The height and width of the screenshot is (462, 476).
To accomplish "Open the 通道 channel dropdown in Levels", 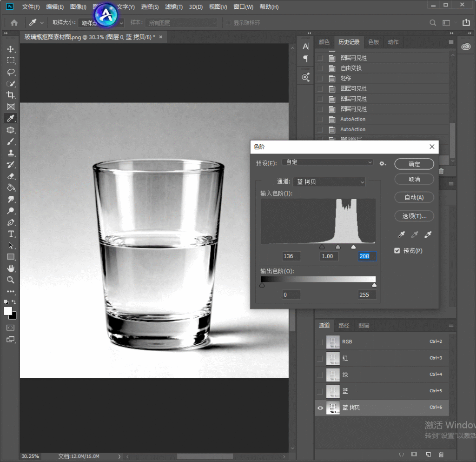I will [329, 181].
